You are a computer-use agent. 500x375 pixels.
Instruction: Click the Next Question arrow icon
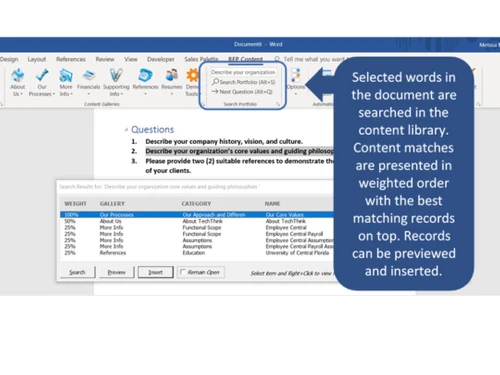click(x=215, y=91)
